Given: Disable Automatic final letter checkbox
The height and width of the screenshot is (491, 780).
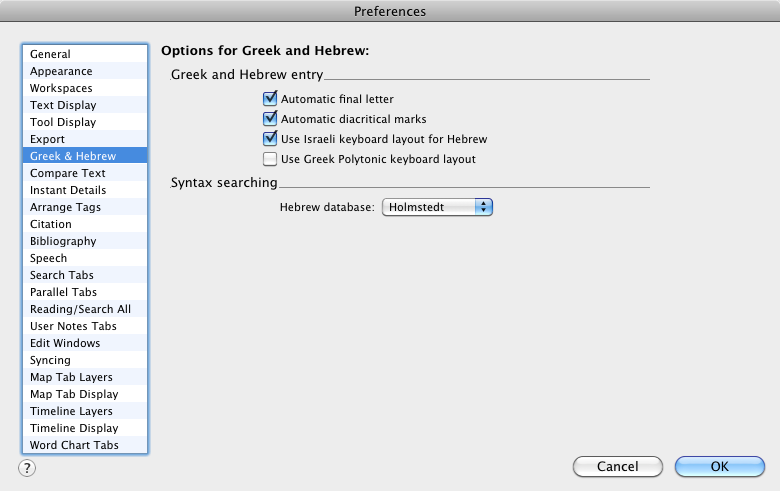Looking at the screenshot, I should point(270,99).
